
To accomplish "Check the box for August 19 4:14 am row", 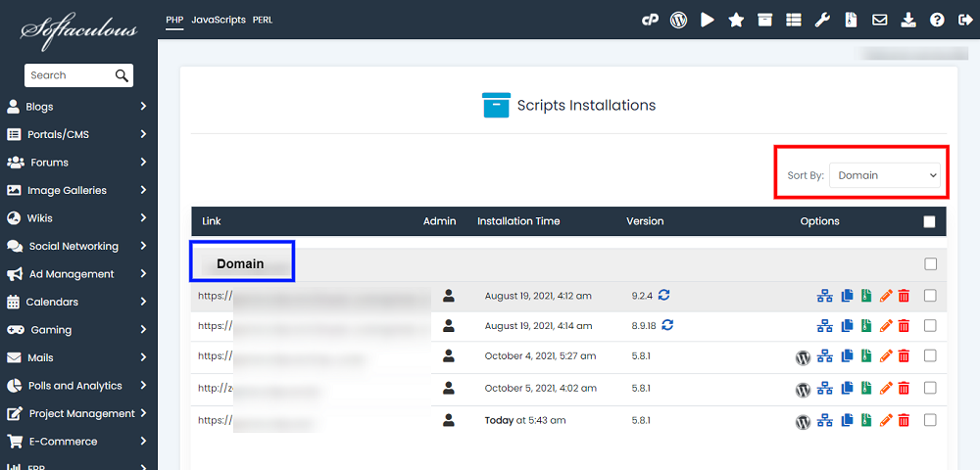I will tap(930, 325).
